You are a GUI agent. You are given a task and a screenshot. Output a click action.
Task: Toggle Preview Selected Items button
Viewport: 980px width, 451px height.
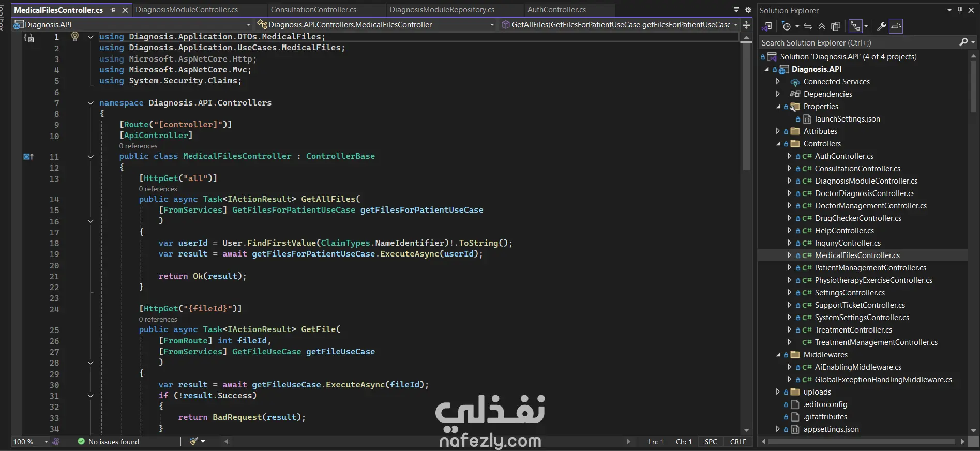coord(896,26)
